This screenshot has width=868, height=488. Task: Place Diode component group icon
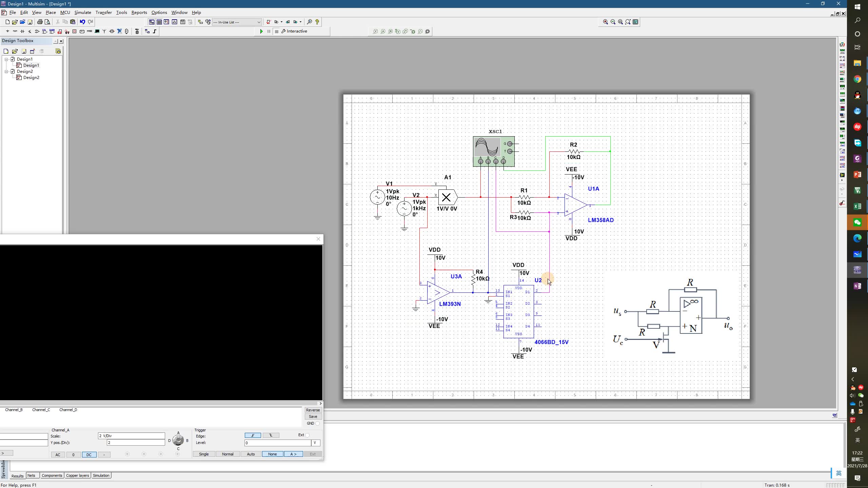tap(22, 32)
